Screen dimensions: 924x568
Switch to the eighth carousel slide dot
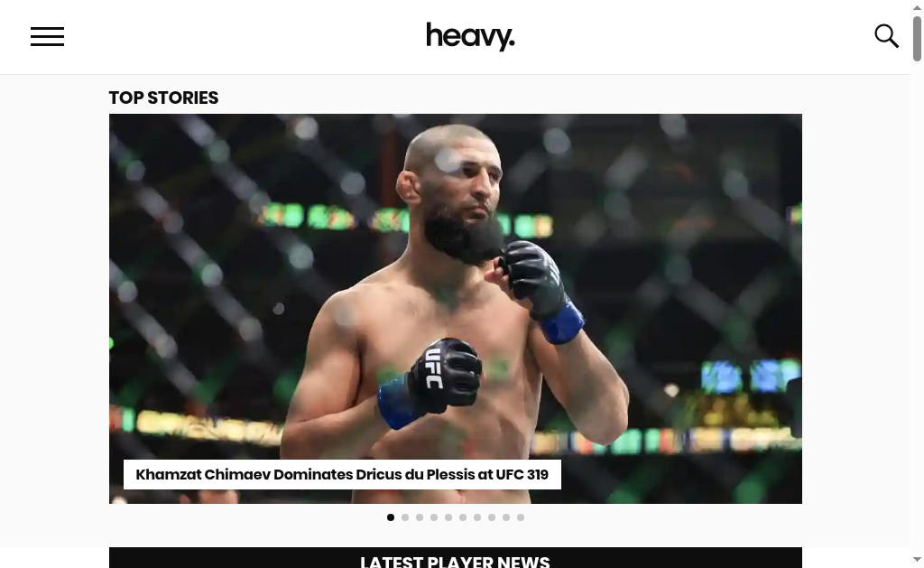[492, 517]
